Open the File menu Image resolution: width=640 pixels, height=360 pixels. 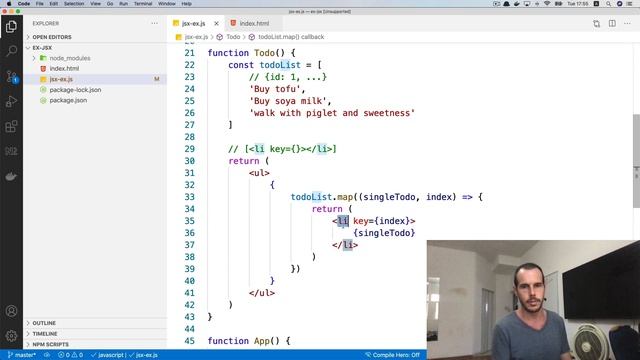[40, 4]
